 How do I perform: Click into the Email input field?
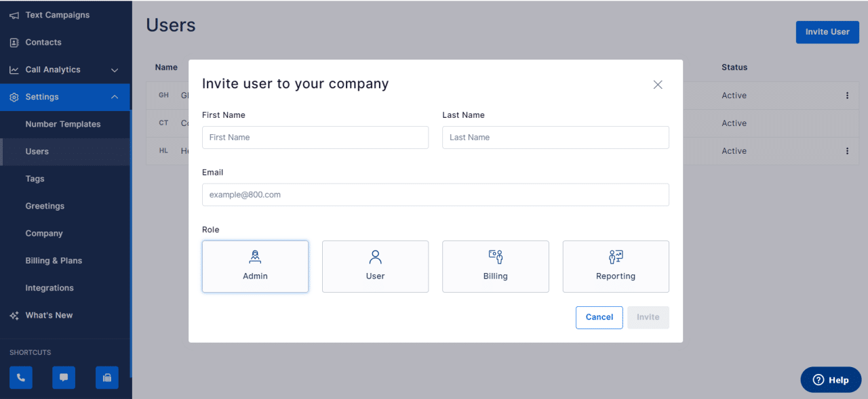pyautogui.click(x=435, y=194)
